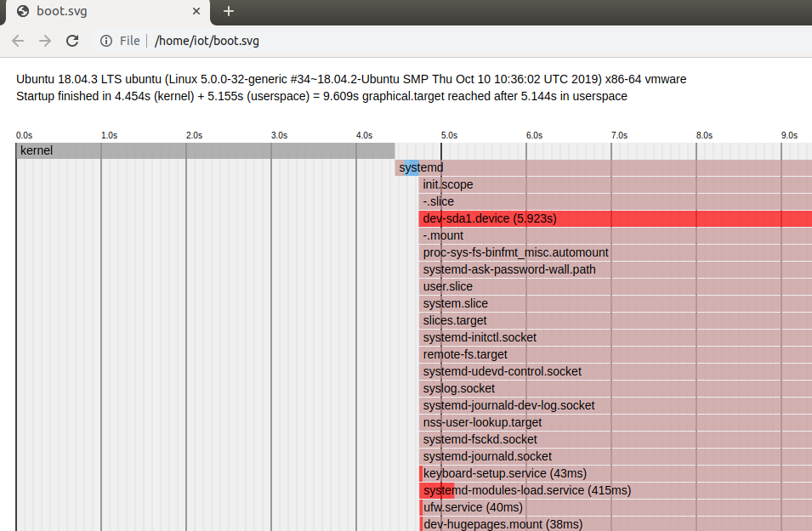The width and height of the screenshot is (812, 531).
Task: Click the -.slice row
Action: click(616, 202)
